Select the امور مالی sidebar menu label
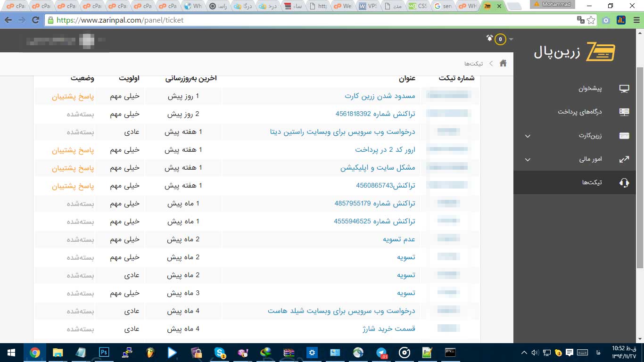The height and width of the screenshot is (362, 644). pos(591,159)
